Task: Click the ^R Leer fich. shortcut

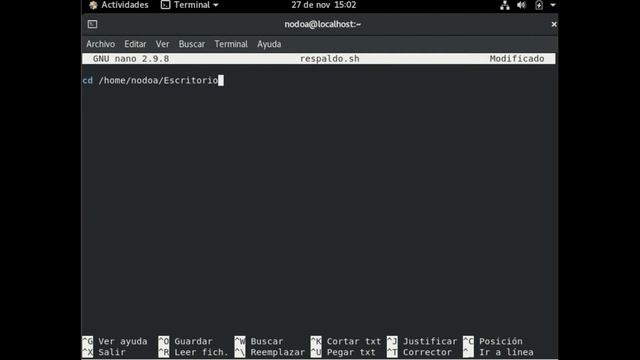Action: coord(193,352)
